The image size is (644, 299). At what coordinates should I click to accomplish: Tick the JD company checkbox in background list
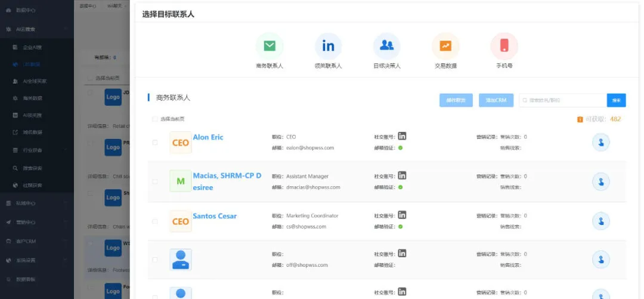[x=90, y=93]
